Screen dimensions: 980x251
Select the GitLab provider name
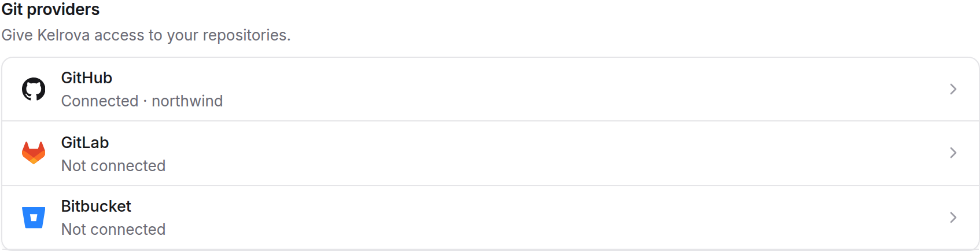click(x=85, y=143)
